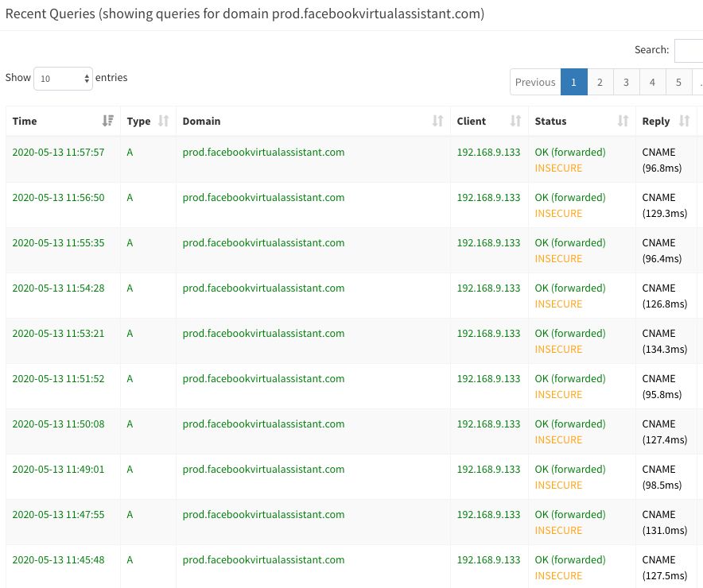This screenshot has width=703, height=588.
Task: Click domain link in the 11:57:57 row
Action: click(263, 153)
